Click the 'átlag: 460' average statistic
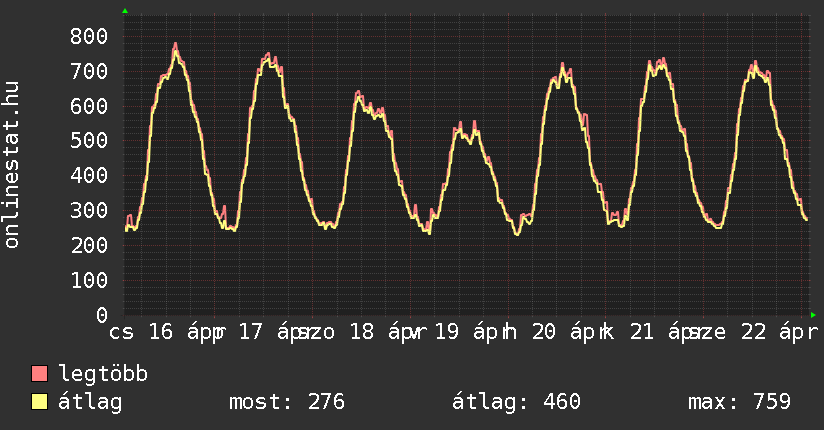Screen dimensions: 824x430 (517, 403)
